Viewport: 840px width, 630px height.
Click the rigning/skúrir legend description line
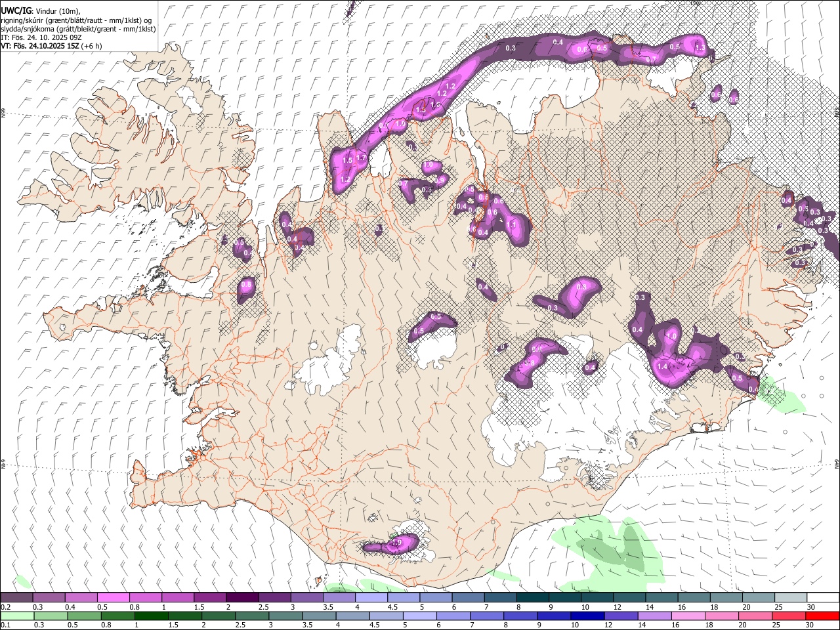point(76,20)
